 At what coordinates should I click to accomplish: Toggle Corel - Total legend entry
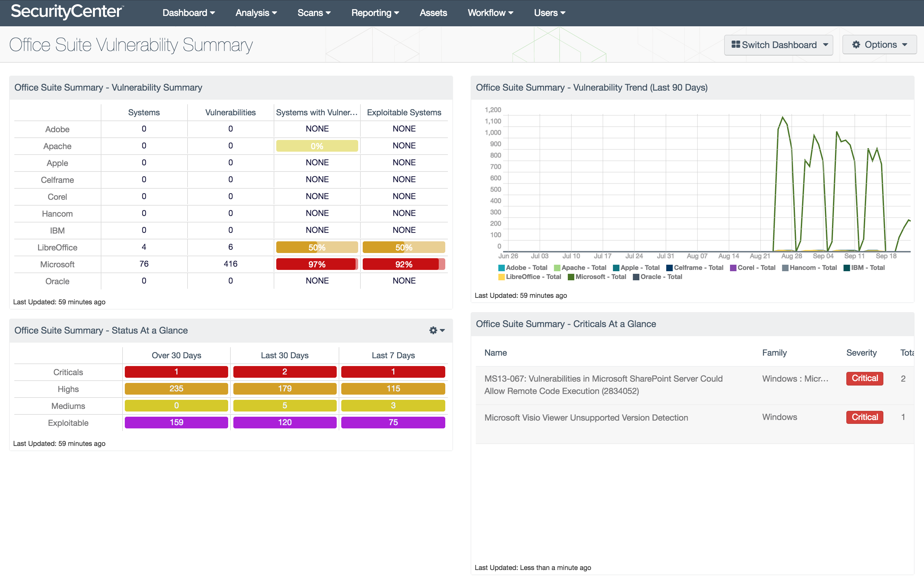[752, 268]
